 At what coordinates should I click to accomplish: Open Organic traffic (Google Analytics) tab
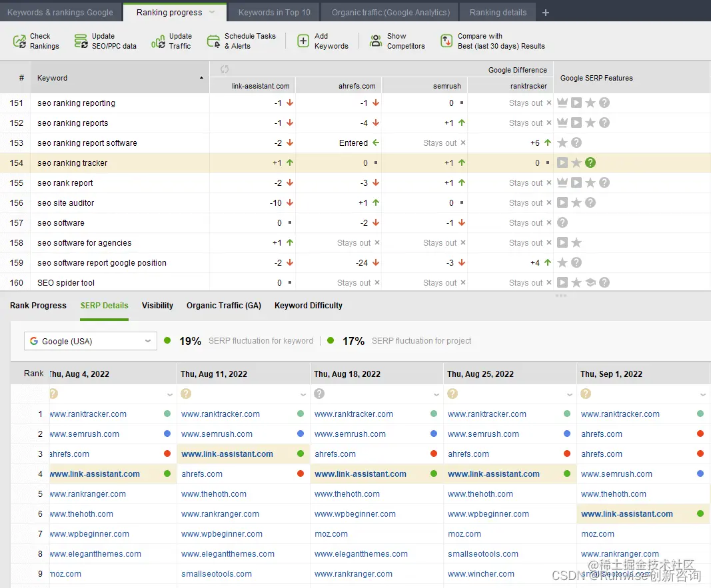pos(390,13)
